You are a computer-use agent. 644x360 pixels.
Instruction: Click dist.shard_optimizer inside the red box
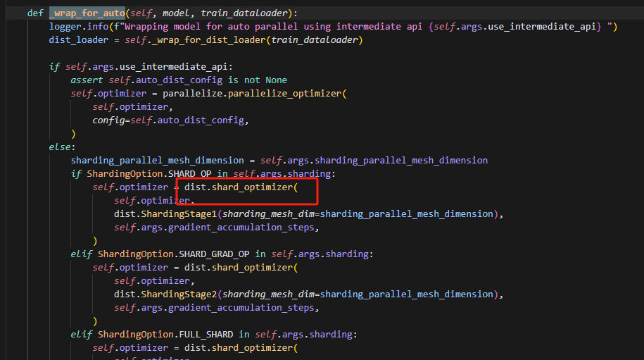coord(241,188)
